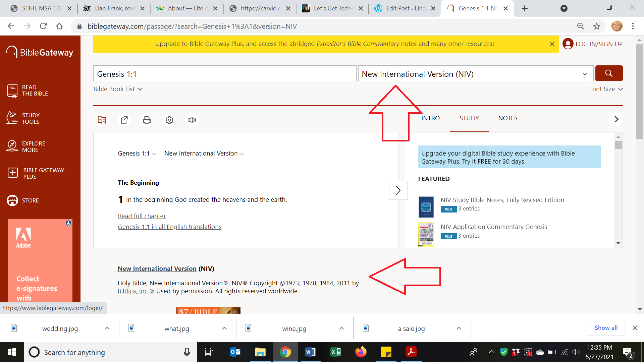Expand the Bible Book List dropdown
The height and width of the screenshot is (362, 644).
click(x=118, y=89)
